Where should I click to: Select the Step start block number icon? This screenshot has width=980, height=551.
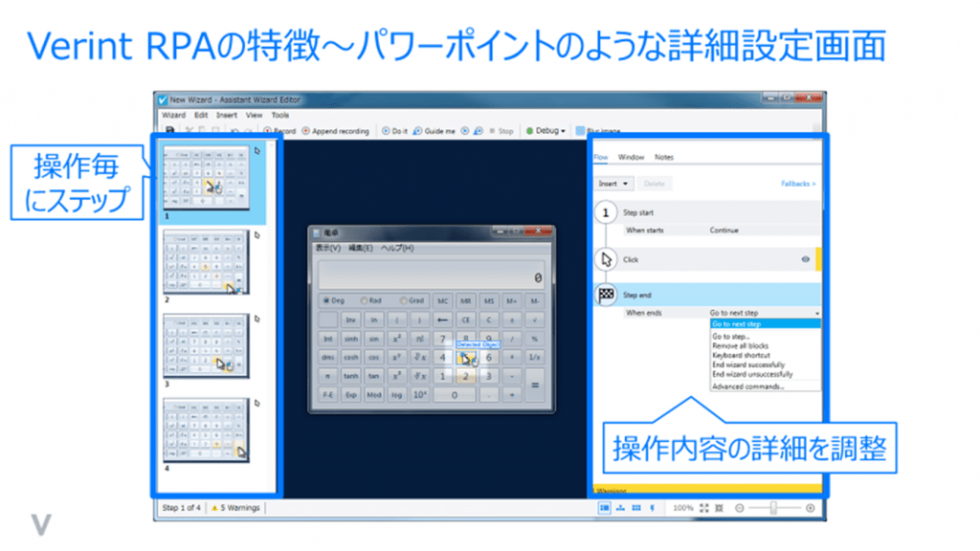pyautogui.click(x=605, y=212)
